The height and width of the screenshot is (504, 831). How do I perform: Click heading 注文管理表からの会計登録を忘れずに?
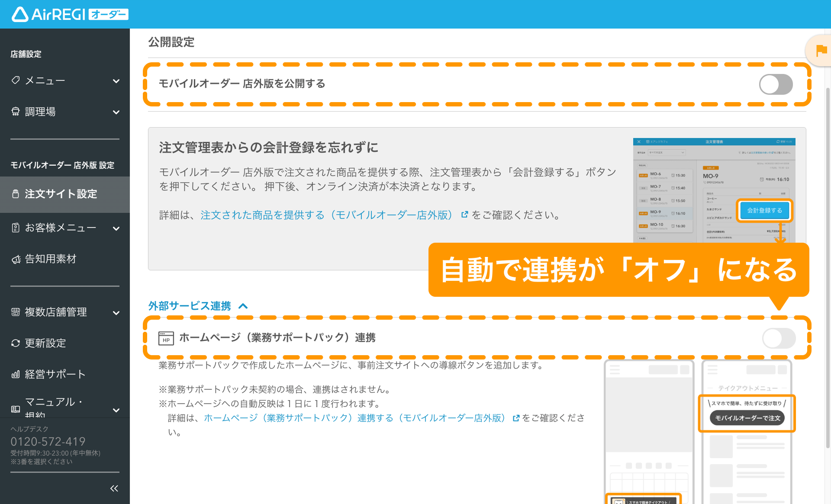click(x=268, y=148)
